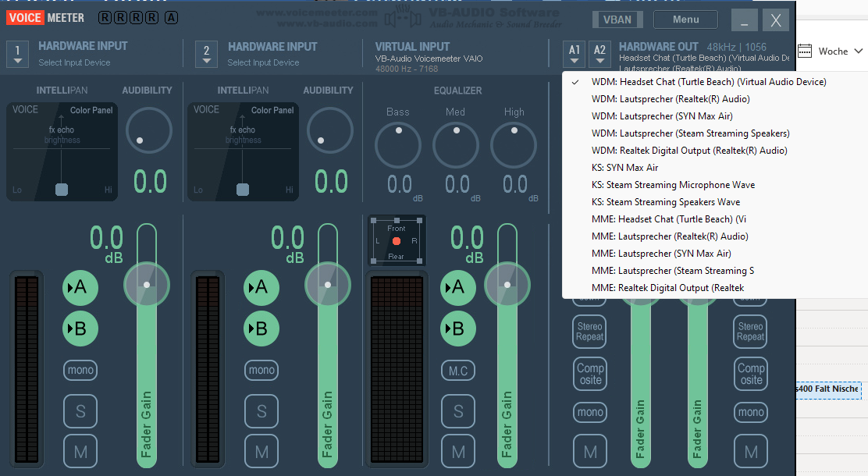Enable mono on Hardware Input 2

261,371
